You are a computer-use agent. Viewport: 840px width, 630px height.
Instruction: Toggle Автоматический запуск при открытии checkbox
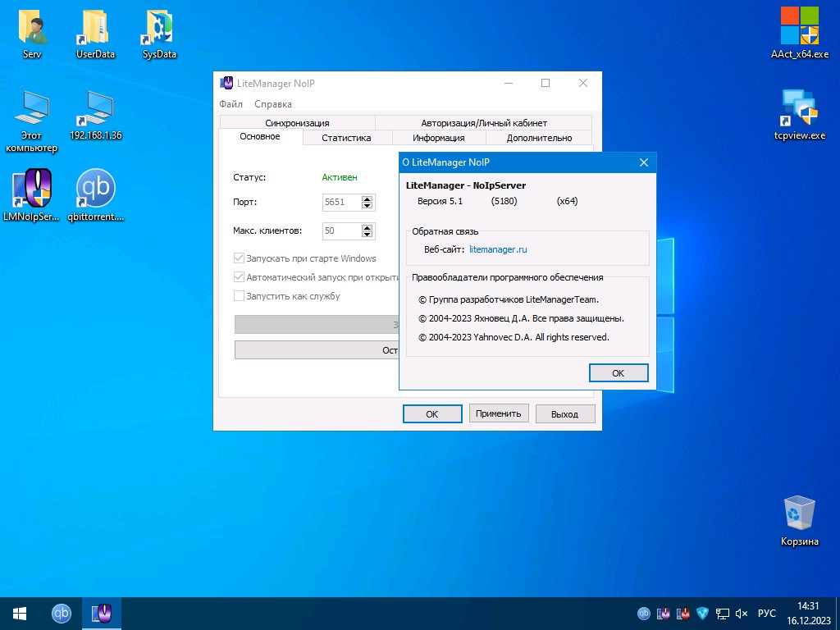pos(239,277)
